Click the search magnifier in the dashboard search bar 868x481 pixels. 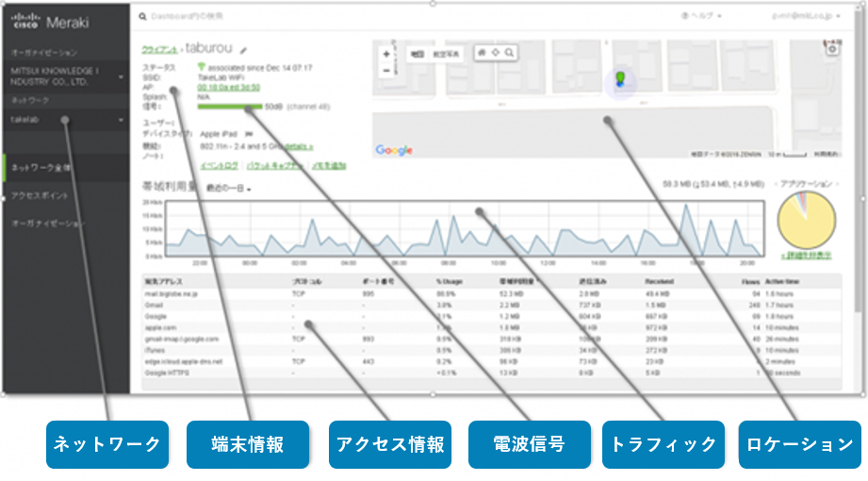pos(143,17)
